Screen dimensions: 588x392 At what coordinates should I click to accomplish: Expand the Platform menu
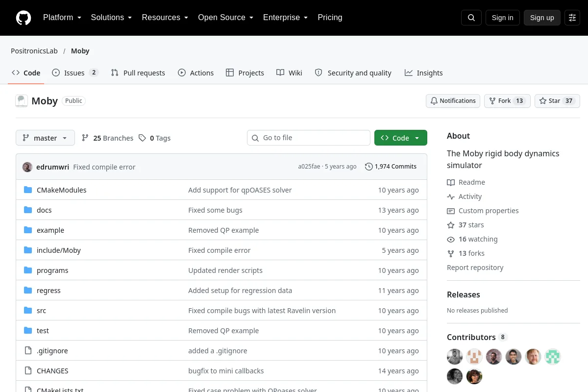click(62, 18)
